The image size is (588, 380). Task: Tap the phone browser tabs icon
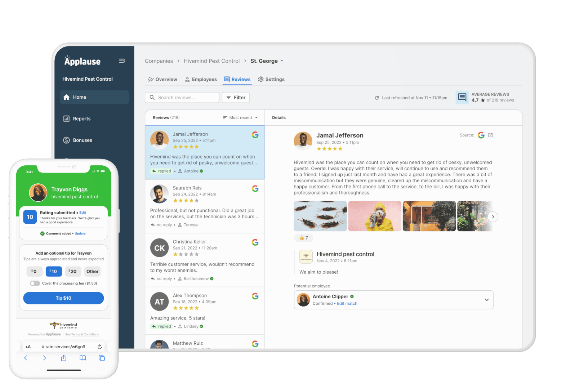102,358
